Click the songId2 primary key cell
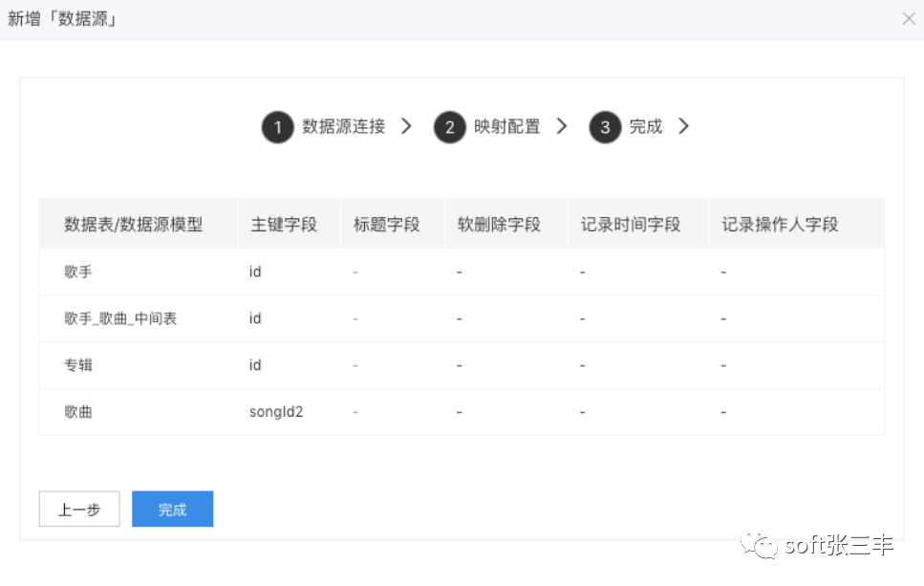This screenshot has height=586, width=924. coord(276,412)
